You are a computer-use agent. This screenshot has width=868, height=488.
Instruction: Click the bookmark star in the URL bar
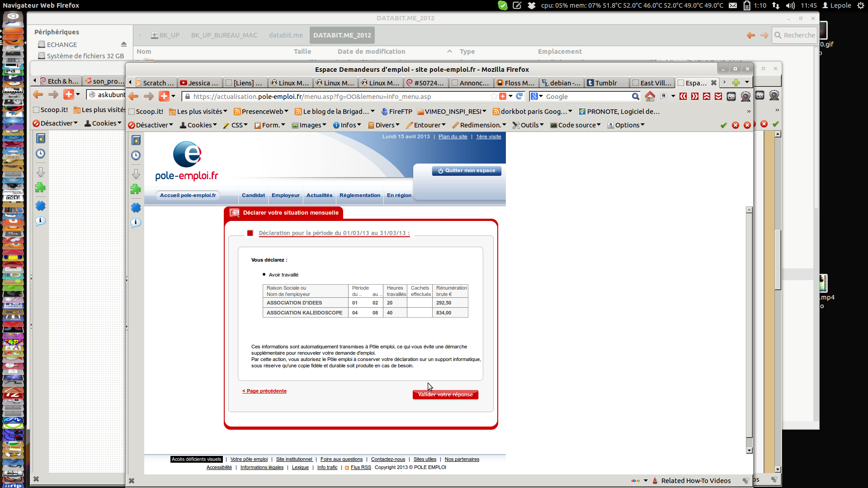(494, 96)
